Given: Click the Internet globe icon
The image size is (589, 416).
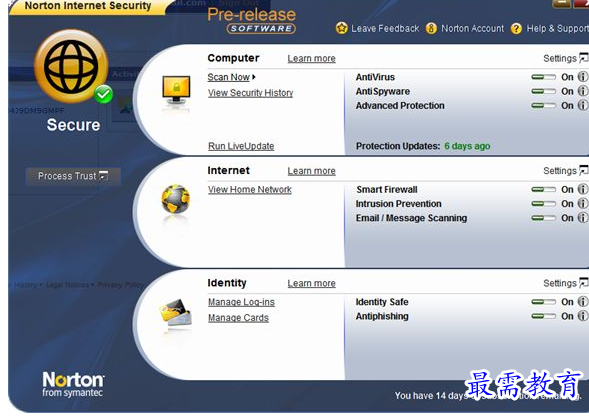Looking at the screenshot, I should pos(175,199).
